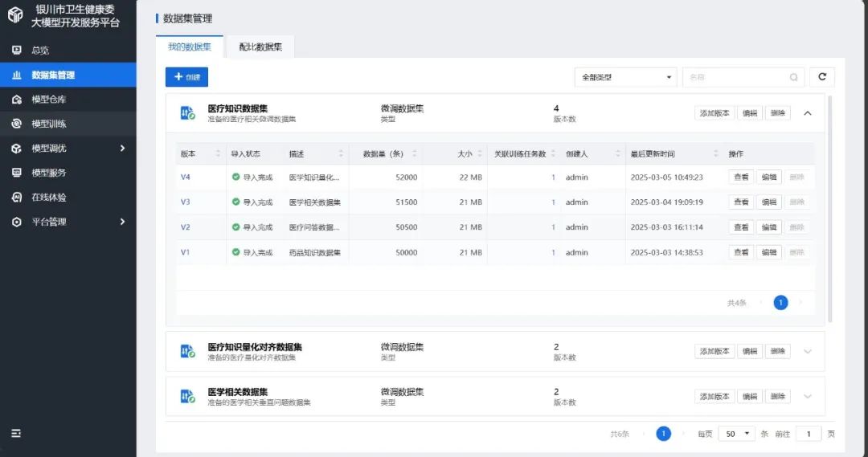The image size is (868, 457).
Task: Click 查看 for version V4
Action: click(740, 177)
